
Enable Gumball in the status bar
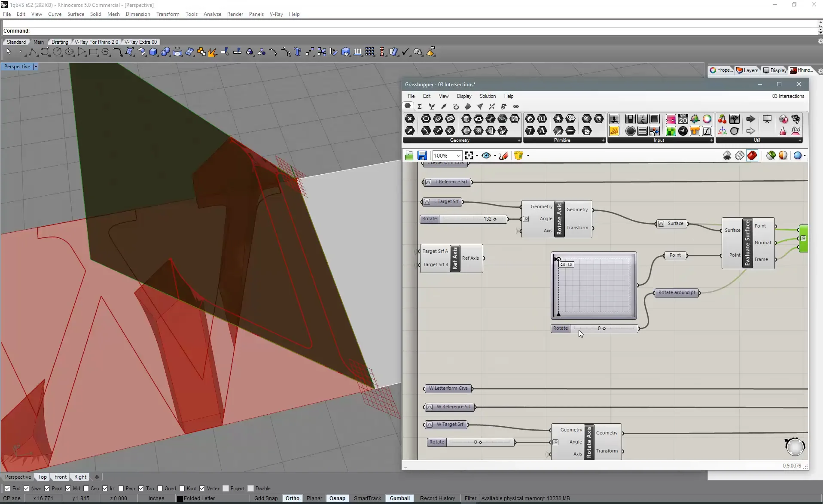pyautogui.click(x=399, y=498)
